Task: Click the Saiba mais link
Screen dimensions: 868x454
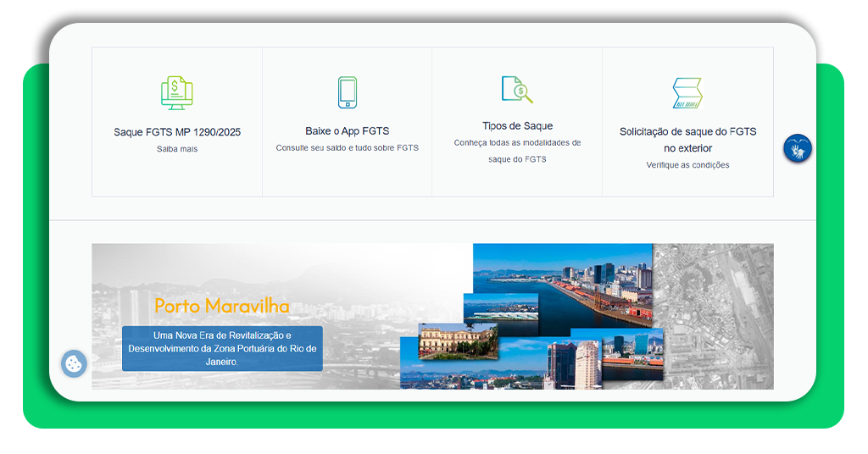Action: pyautogui.click(x=177, y=149)
